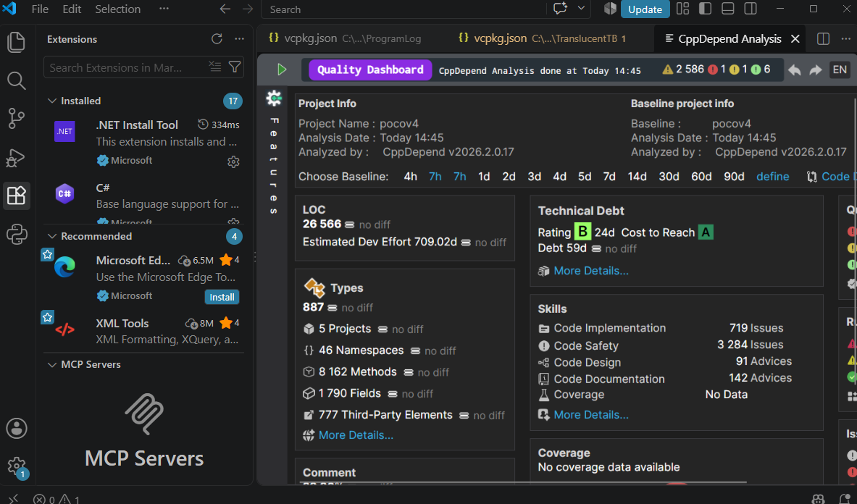
Task: Open the Edit menu
Action: (x=72, y=9)
